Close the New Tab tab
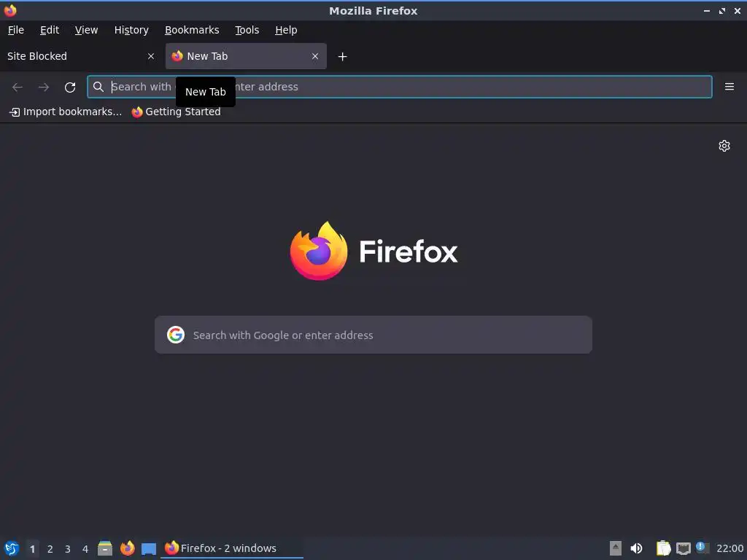 coord(315,56)
